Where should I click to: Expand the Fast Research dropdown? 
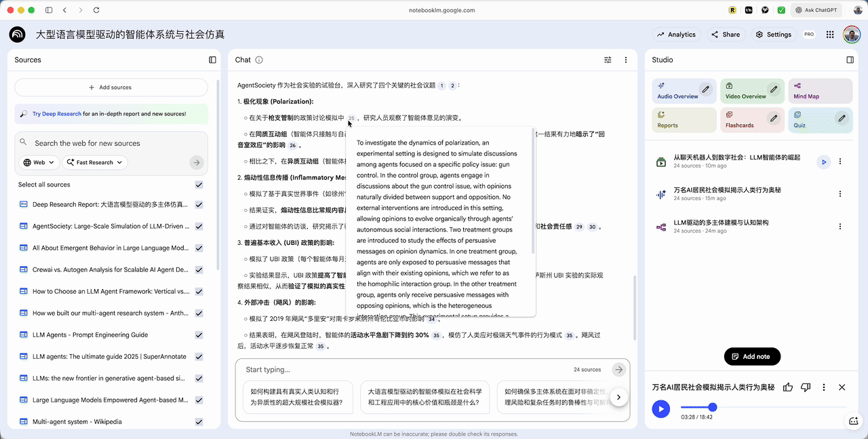click(x=95, y=162)
